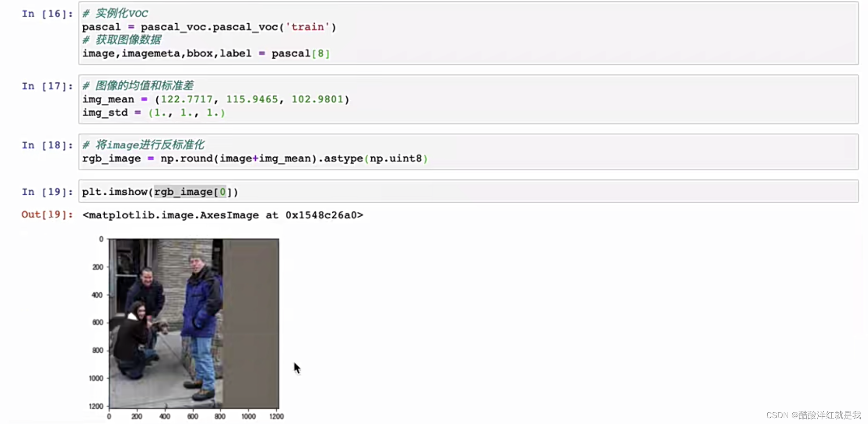Viewport: 868px width, 424px height.
Task: Click the pascal[8] index expression
Action: click(301, 54)
